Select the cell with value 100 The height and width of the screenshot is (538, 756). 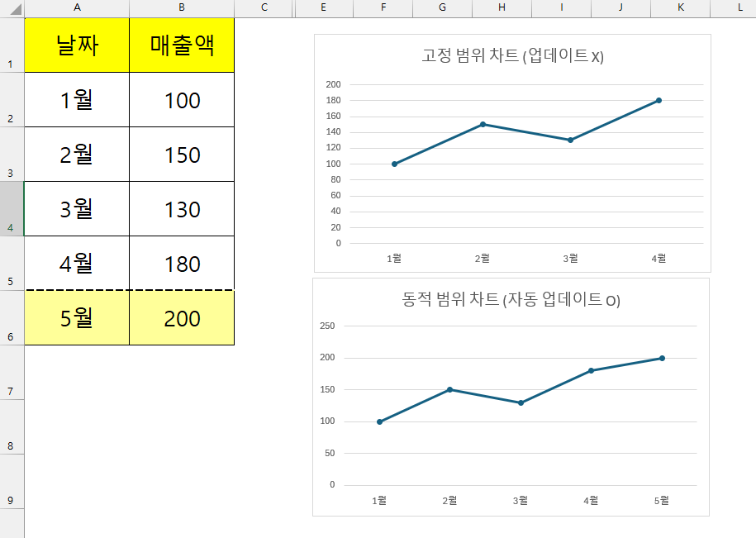(x=182, y=99)
